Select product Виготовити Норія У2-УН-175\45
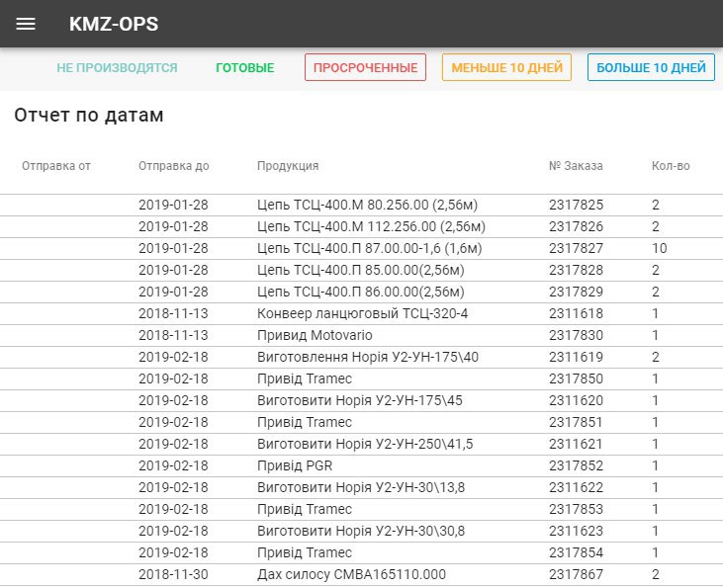 [x=360, y=400]
